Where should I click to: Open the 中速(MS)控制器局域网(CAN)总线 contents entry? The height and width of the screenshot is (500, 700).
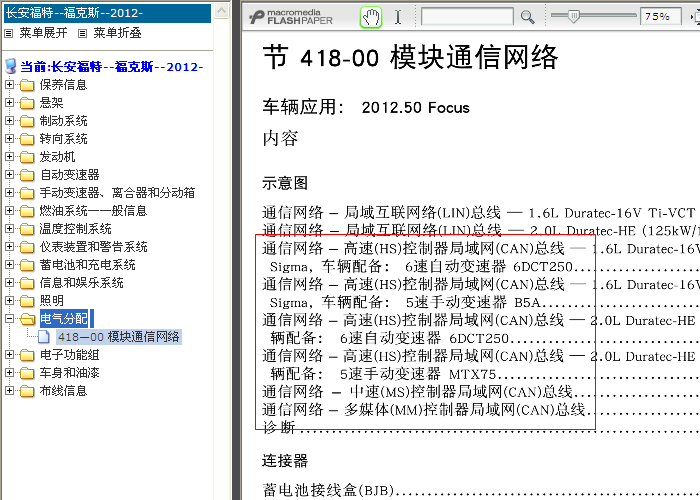[417, 392]
